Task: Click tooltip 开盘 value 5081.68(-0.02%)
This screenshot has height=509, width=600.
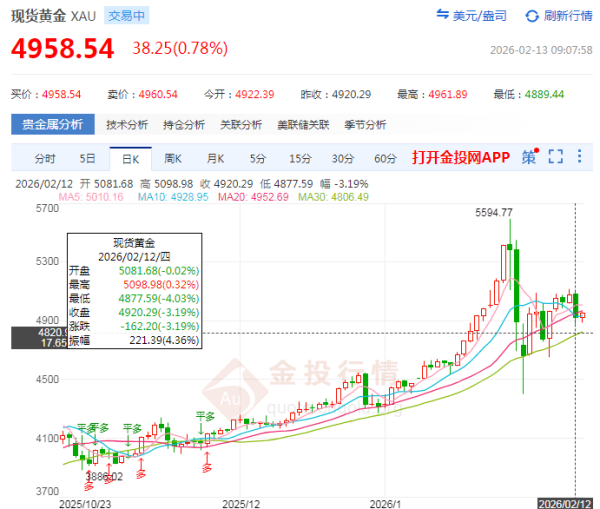Action: [x=159, y=271]
